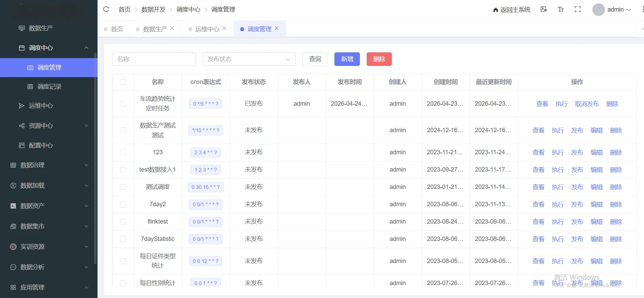The height and width of the screenshot is (298, 644).
Task: Toggle the fullscreen icon
Action: (x=578, y=10)
